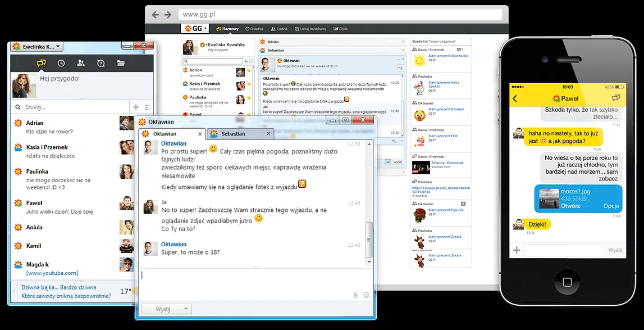Open the Dysk tab in the web app
644x330 pixels.
coord(340,29)
